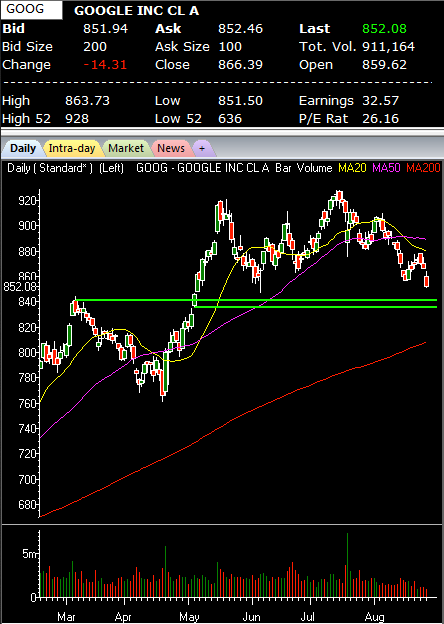Click the Tot. Vol. value 911,164

[x=388, y=47]
